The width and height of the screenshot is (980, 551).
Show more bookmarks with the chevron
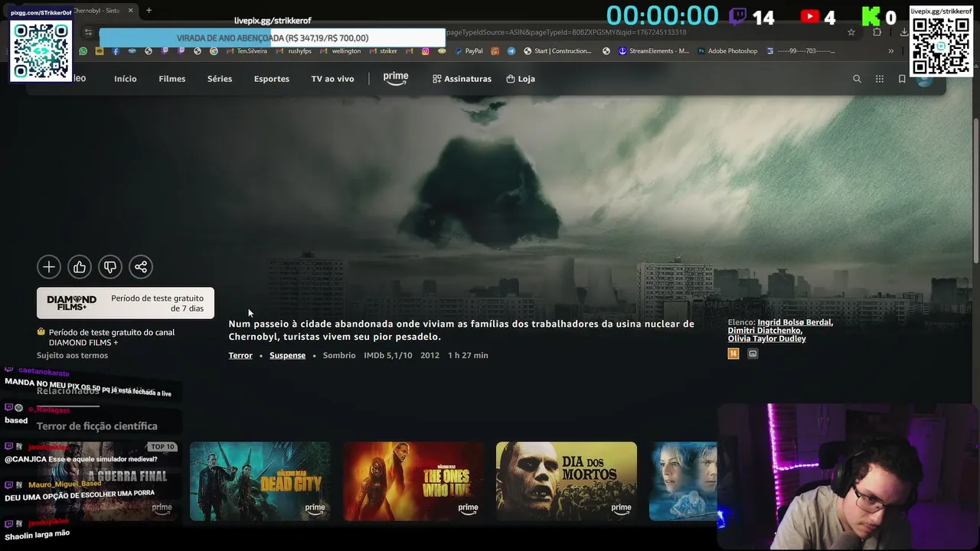[890, 51]
